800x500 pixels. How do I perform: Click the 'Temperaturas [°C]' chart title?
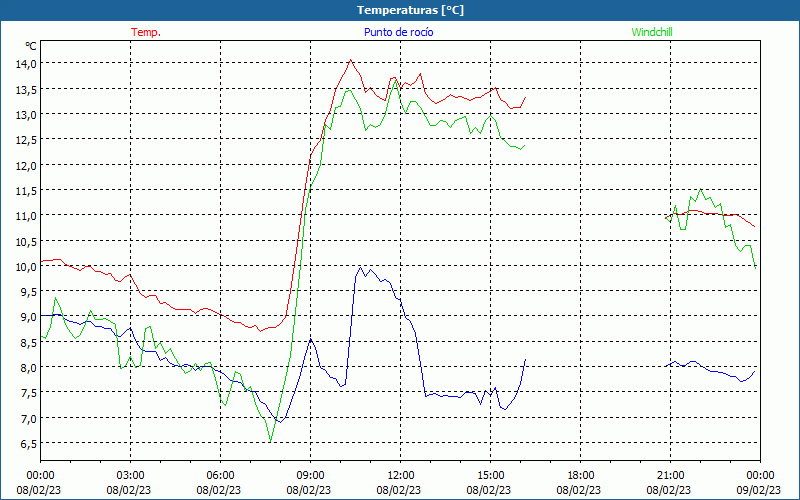click(x=410, y=10)
